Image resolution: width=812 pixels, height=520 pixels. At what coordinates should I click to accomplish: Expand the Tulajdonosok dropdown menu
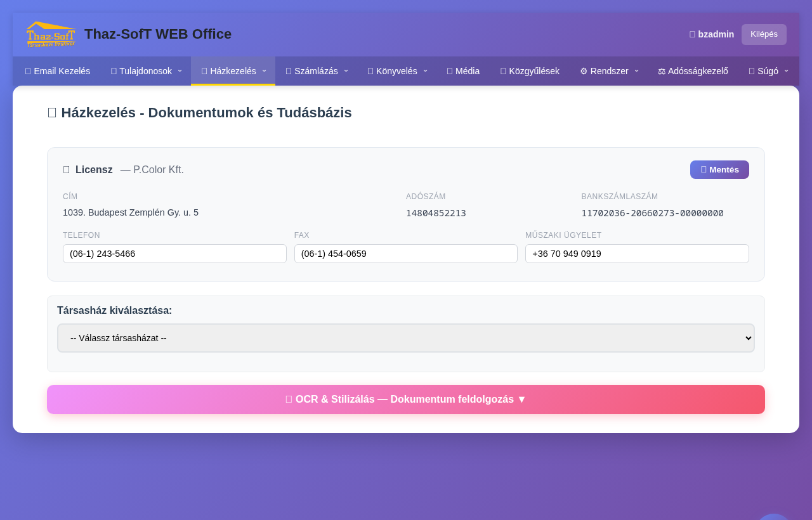tap(146, 71)
